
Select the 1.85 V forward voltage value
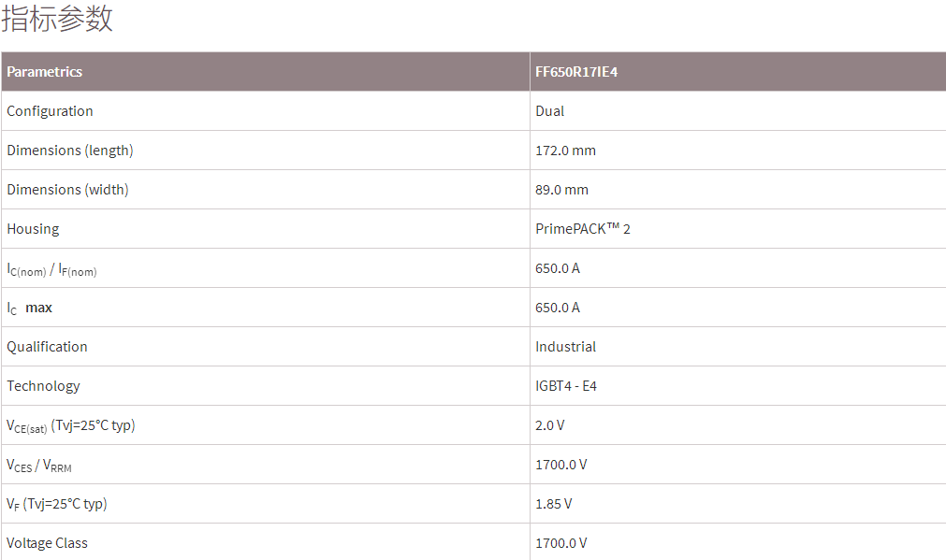(x=554, y=504)
